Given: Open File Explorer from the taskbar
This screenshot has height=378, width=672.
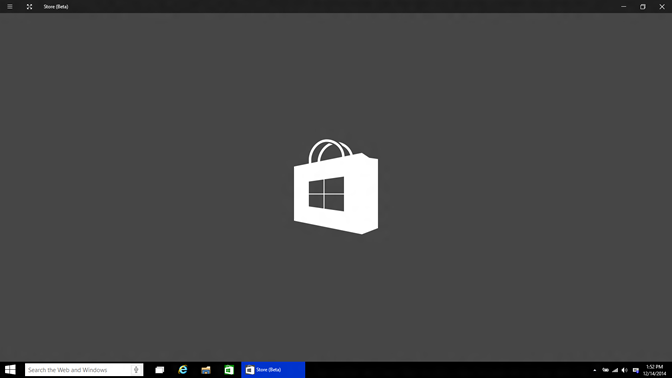Looking at the screenshot, I should pos(206,369).
